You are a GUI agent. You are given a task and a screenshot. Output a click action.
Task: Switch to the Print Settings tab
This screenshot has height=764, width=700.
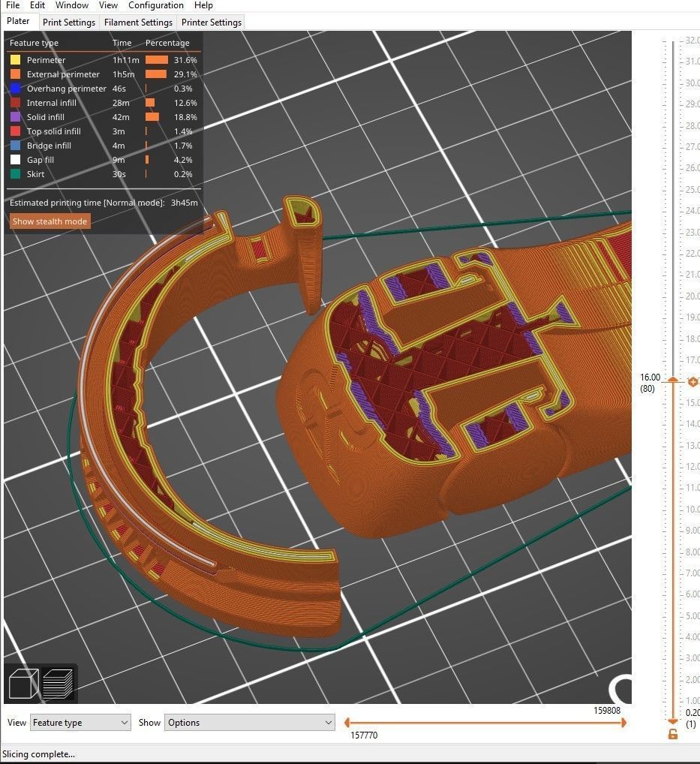click(69, 23)
